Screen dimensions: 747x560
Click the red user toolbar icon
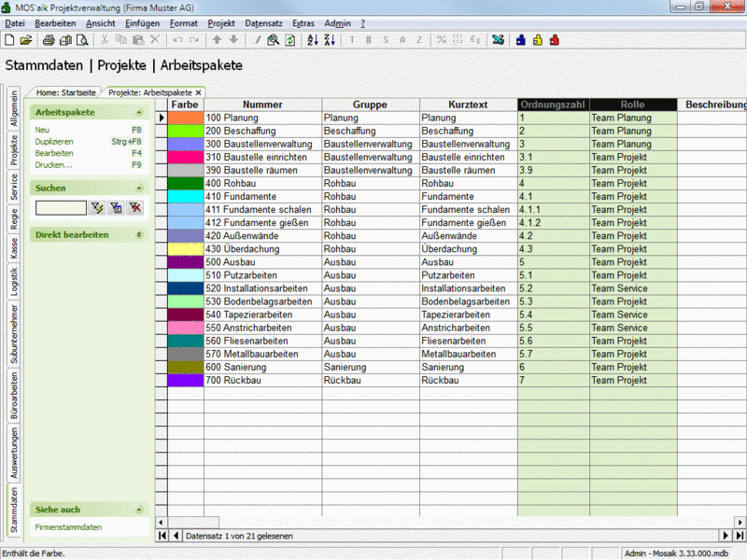[554, 40]
